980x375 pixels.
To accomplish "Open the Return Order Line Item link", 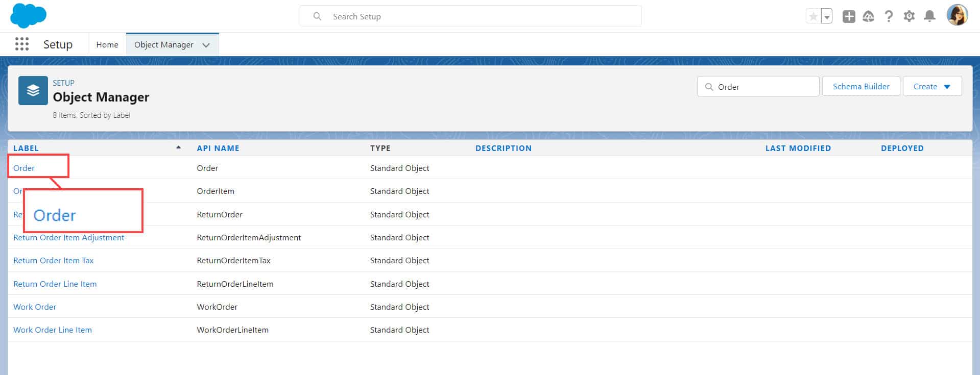I will click(55, 284).
